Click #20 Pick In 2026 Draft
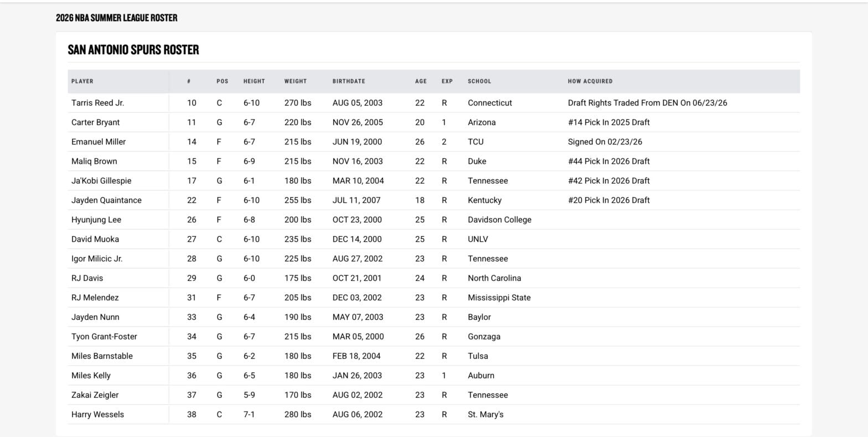Viewport: 868px width, 437px height. point(609,200)
